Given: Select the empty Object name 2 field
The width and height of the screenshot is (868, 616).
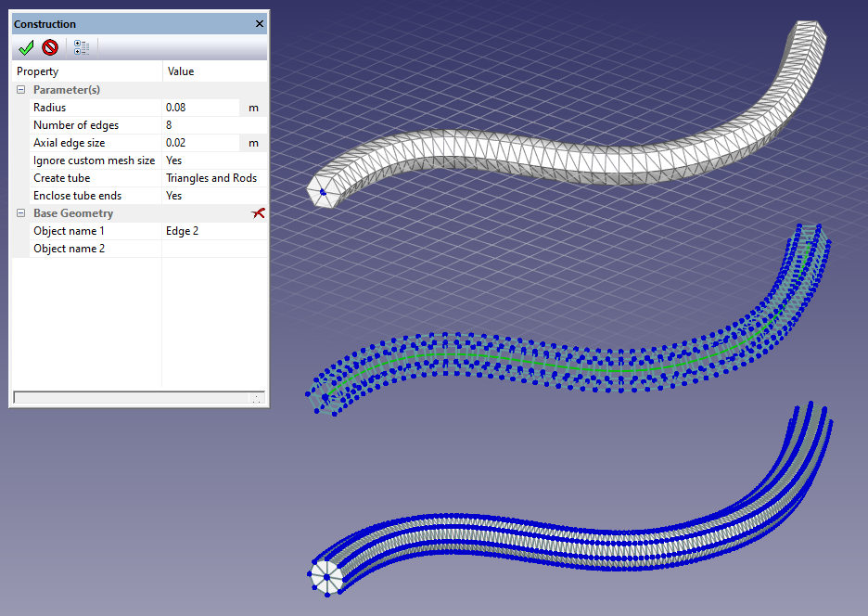Looking at the screenshot, I should pyautogui.click(x=213, y=249).
